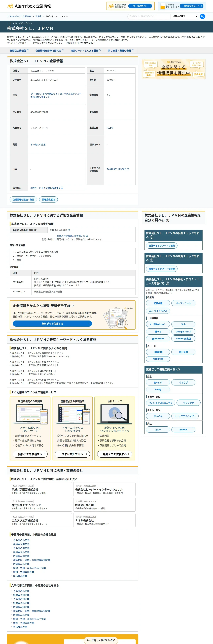The height and width of the screenshot is (644, 213).
Task: Click 無料デモを依頼する under 反社チェック card
Action: click(115, 454)
